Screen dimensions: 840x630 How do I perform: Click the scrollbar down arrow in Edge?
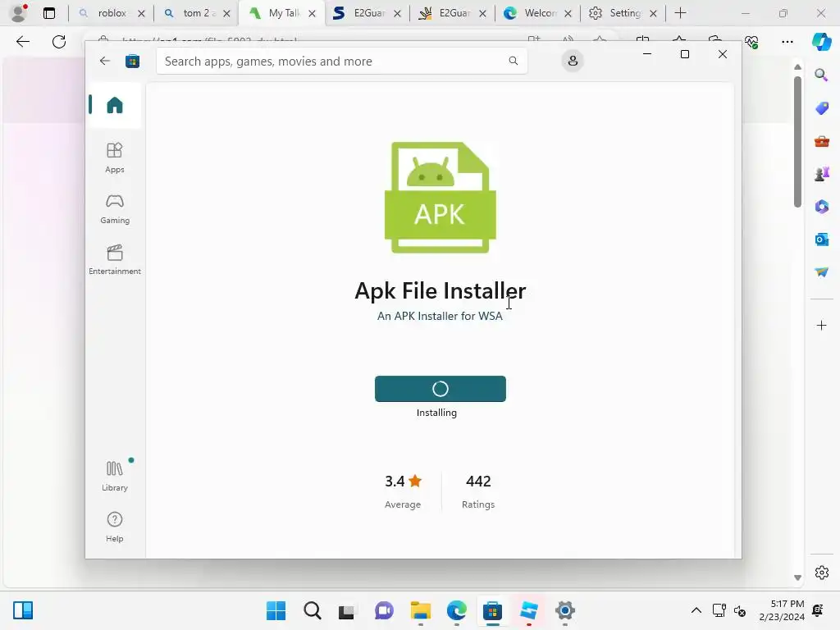tap(797, 577)
